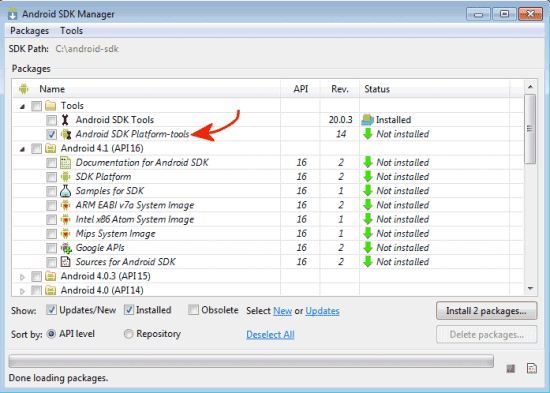Click the loading progress bar
Image resolution: width=550 pixels, height=393 pixels.
pos(251,361)
